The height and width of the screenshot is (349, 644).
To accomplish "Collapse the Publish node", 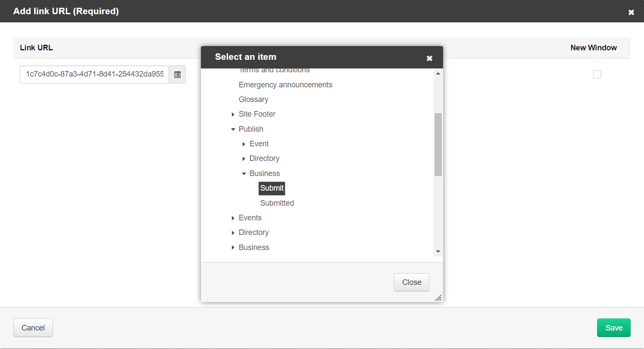I will point(233,129).
